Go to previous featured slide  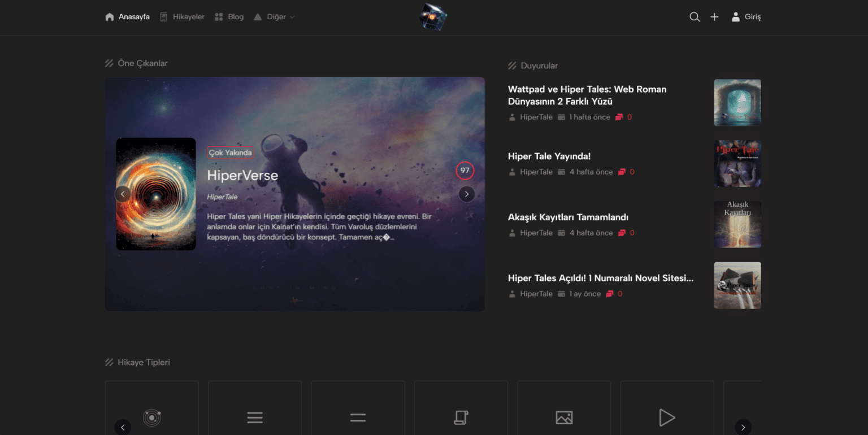pyautogui.click(x=123, y=194)
